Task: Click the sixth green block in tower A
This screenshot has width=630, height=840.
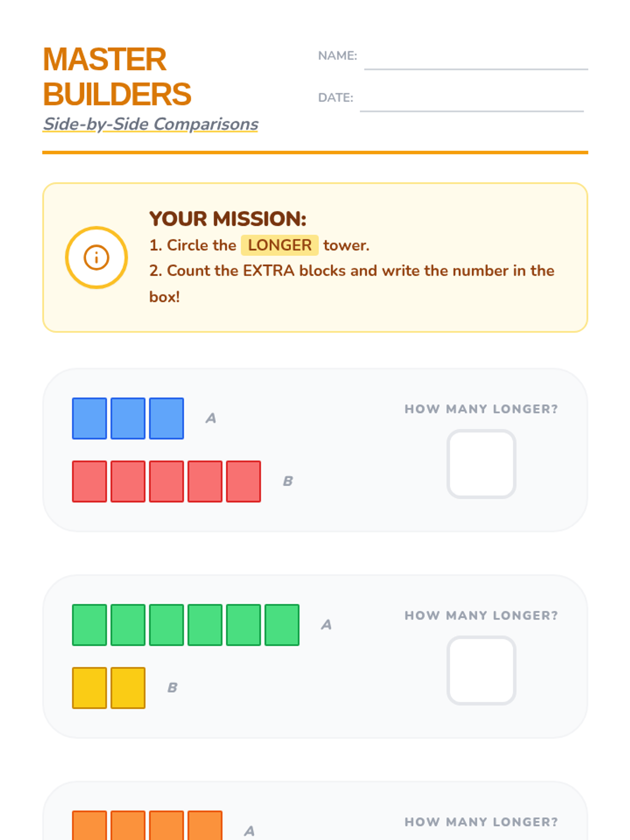Action: [282, 625]
